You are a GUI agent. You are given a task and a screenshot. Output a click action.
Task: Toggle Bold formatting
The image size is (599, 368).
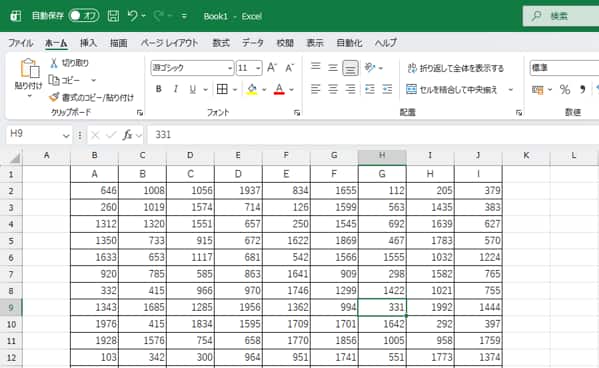159,89
